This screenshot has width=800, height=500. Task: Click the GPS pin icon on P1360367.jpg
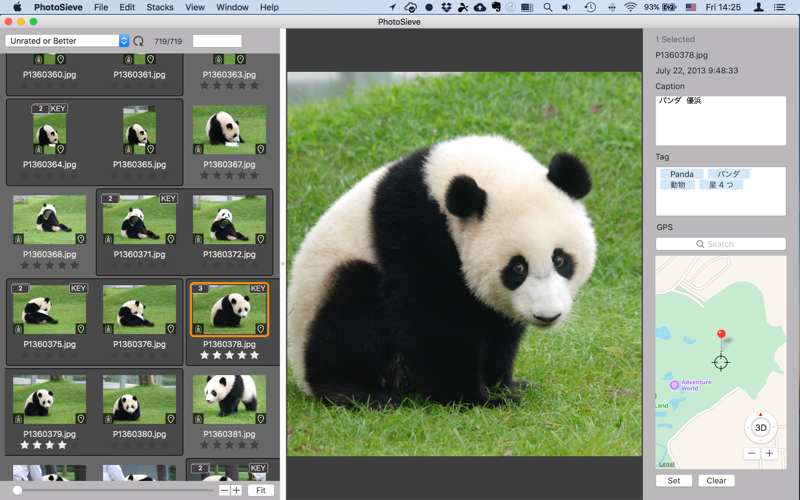click(260, 149)
